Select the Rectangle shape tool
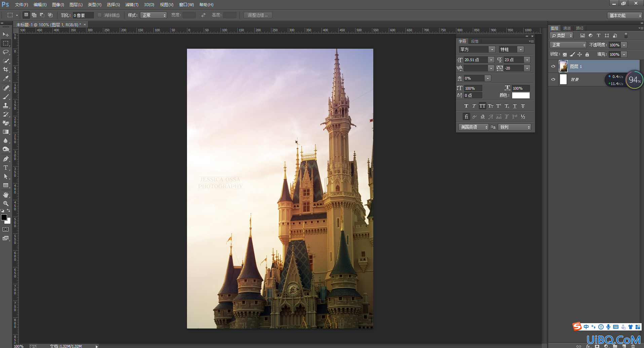Viewport: 644px width, 348px height. tap(6, 185)
